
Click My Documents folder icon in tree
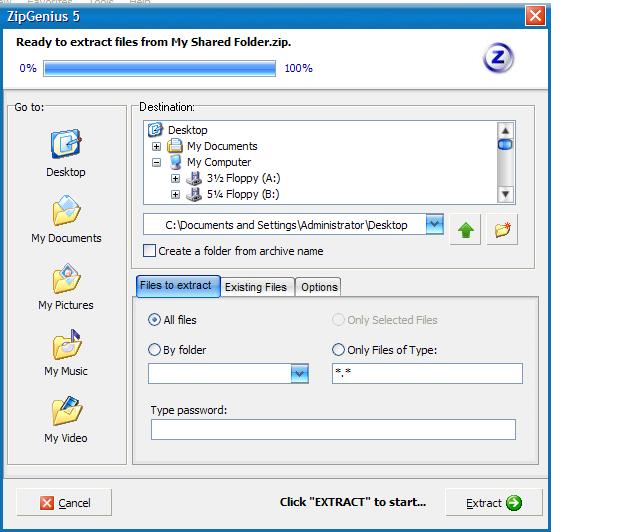point(175,146)
